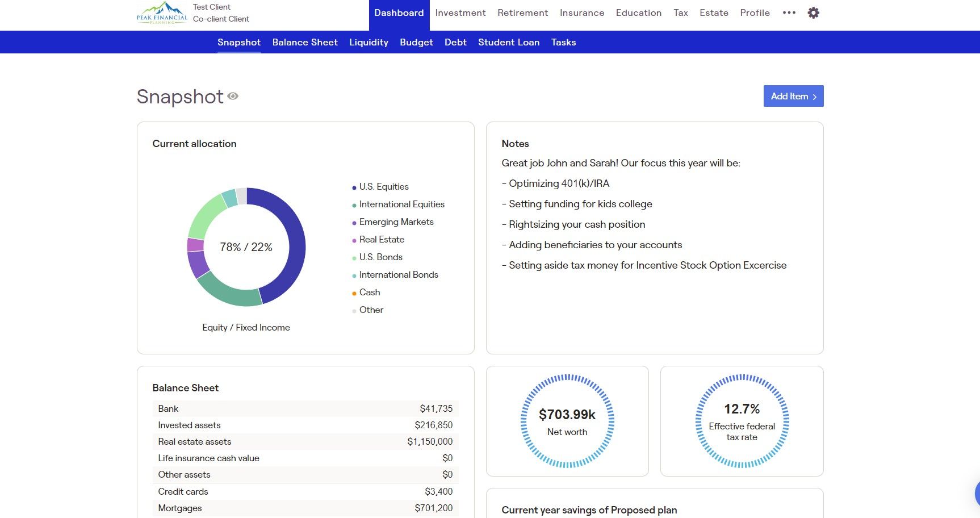This screenshot has height=518, width=980.
Task: Click the U.S. Bonds legend label
Action: (x=380, y=257)
